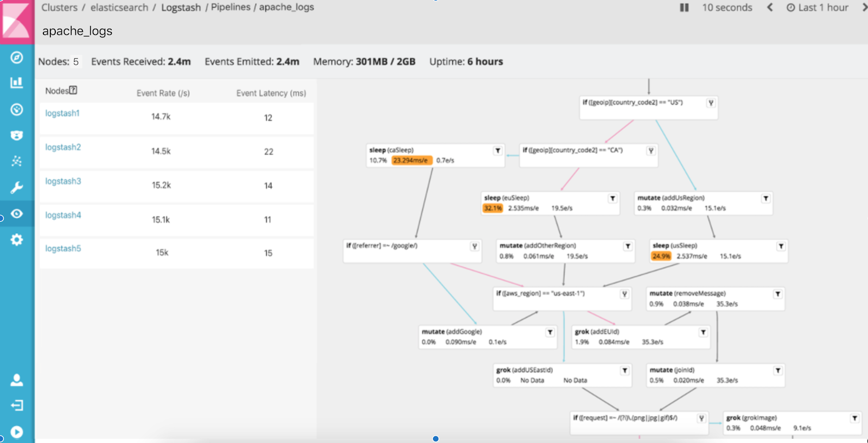
Task: Click the 14.7k event rate for logstash1
Action: tap(161, 117)
